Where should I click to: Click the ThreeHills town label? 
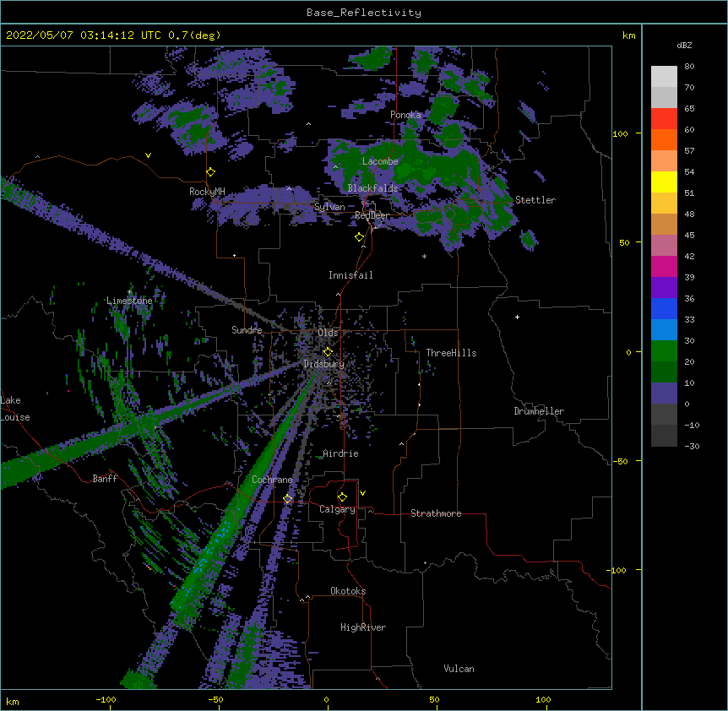coord(451,353)
